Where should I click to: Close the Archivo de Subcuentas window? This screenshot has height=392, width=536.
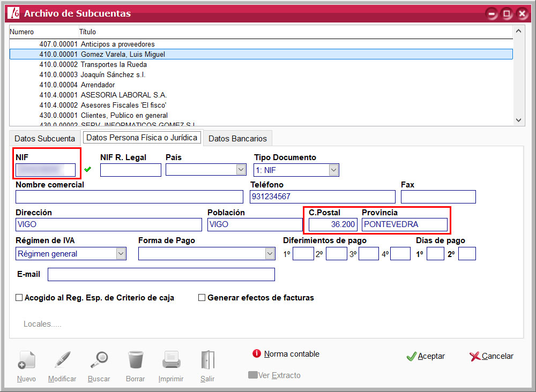point(522,14)
